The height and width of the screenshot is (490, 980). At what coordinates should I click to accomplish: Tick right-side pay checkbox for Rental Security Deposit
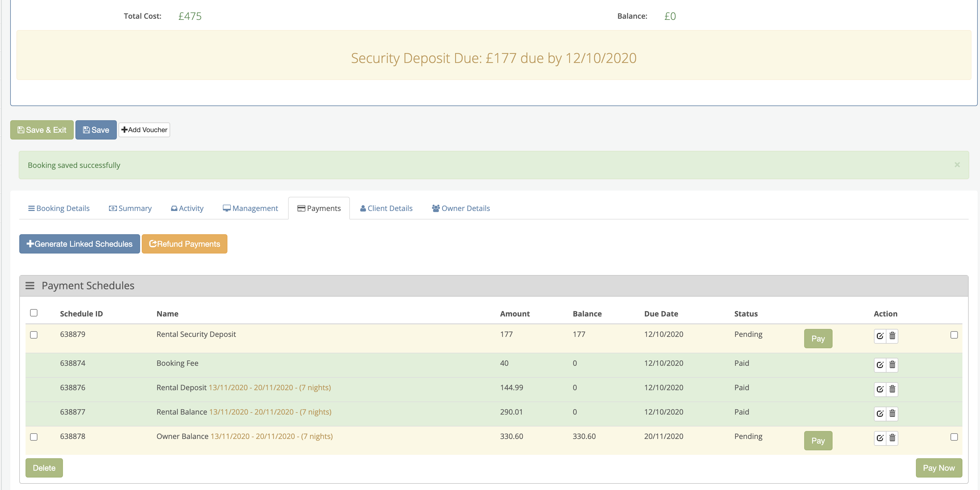[954, 335]
